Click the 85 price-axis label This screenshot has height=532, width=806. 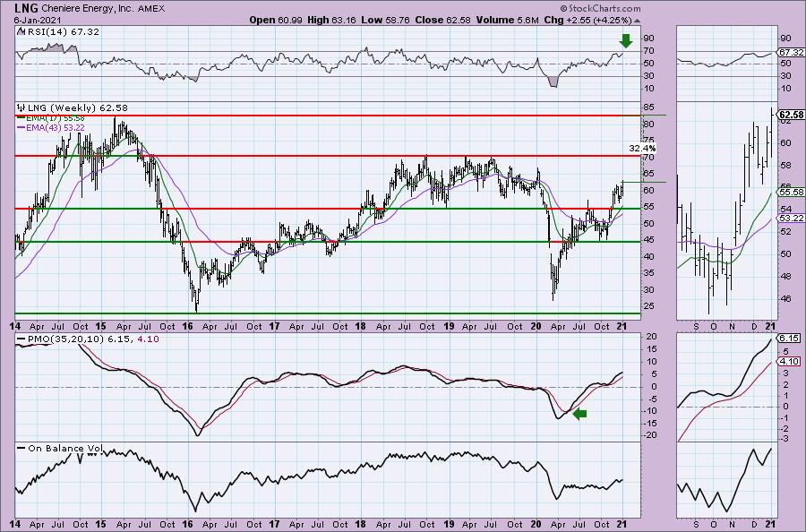tap(648, 107)
